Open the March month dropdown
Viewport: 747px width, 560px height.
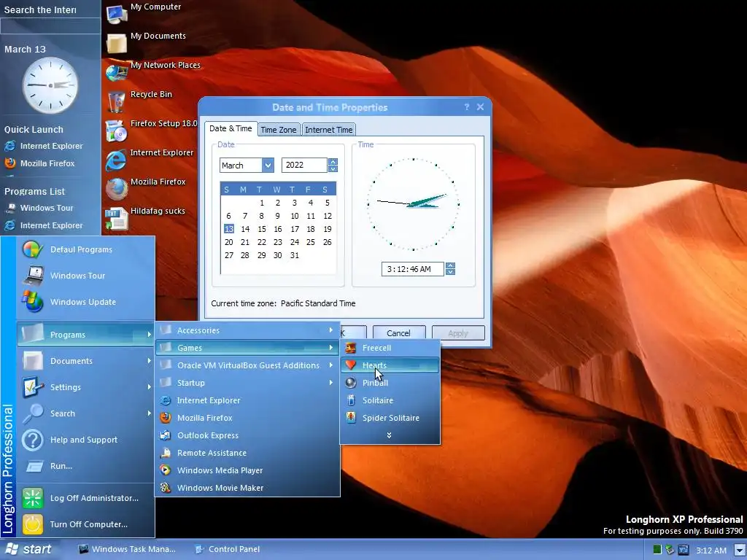pos(268,166)
